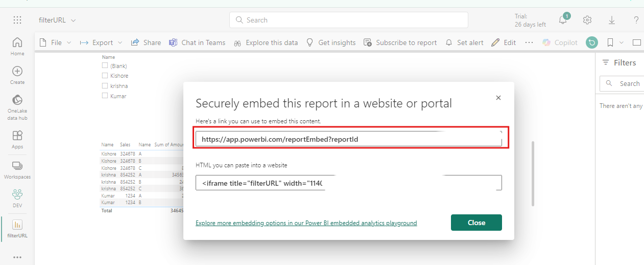Open the help question mark icon
644x265 pixels.
[x=636, y=20]
